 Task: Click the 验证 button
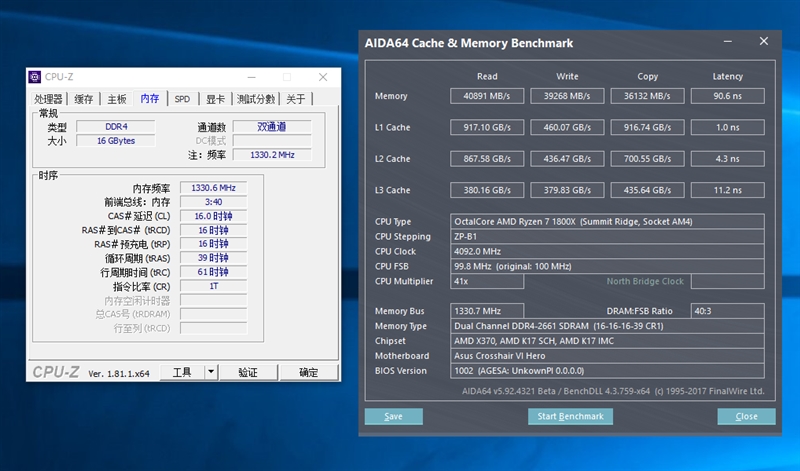tap(248, 373)
